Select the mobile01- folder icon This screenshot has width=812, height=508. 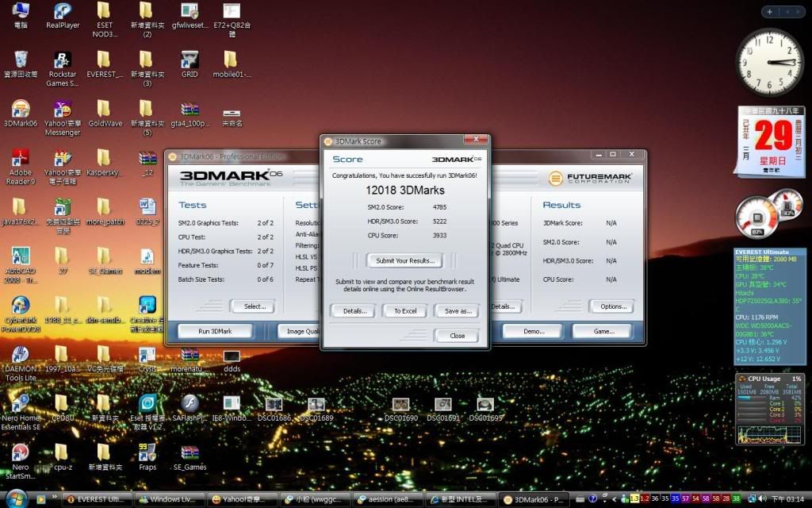click(x=232, y=64)
